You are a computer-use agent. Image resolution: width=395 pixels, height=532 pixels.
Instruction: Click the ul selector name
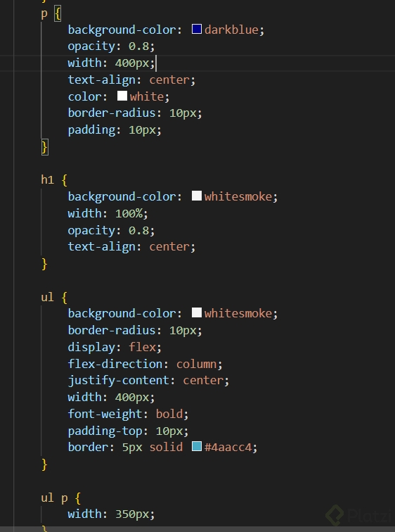coord(47,297)
